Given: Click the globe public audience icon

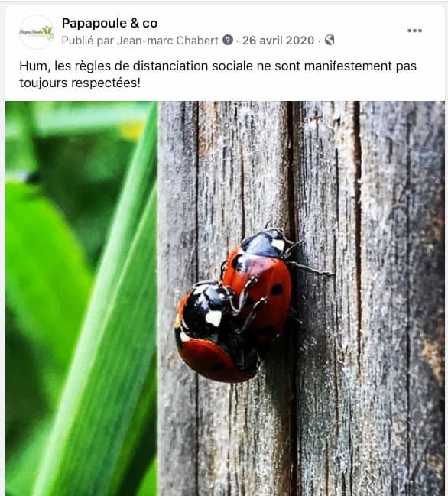Looking at the screenshot, I should (x=330, y=40).
